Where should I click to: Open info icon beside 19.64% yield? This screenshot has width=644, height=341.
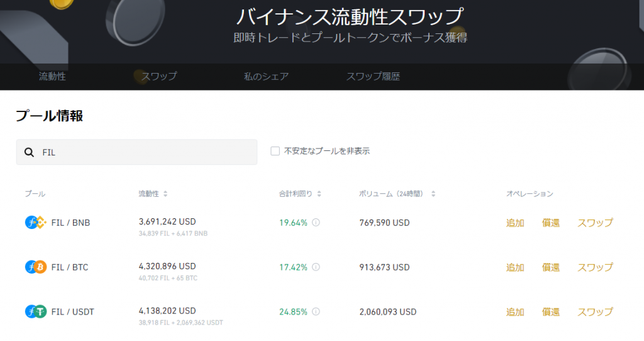tap(316, 222)
